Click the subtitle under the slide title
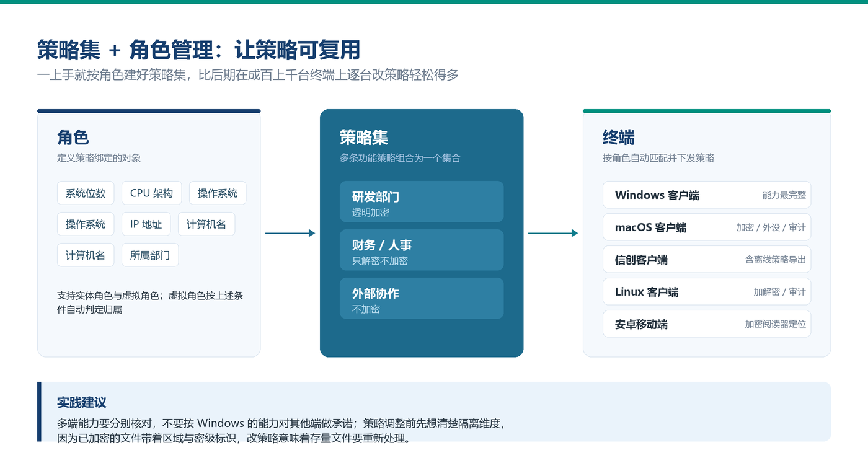The width and height of the screenshot is (868, 471). [x=248, y=76]
